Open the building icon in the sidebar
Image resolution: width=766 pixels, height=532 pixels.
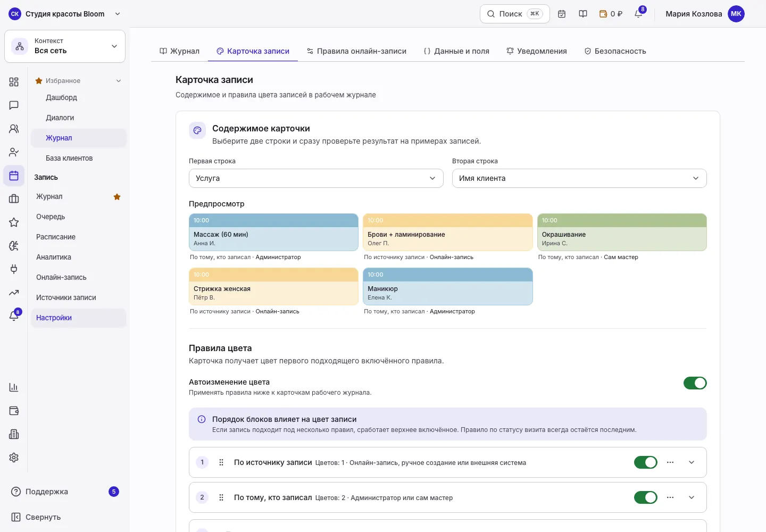(x=14, y=434)
